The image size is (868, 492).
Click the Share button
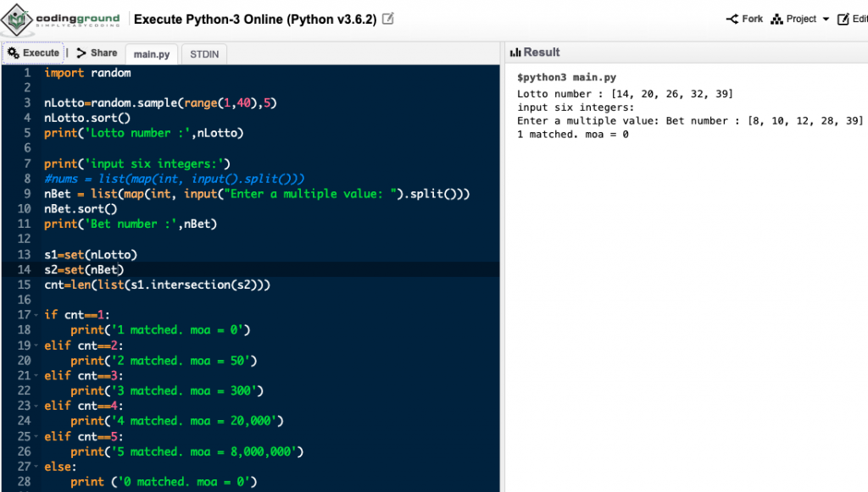(x=97, y=53)
